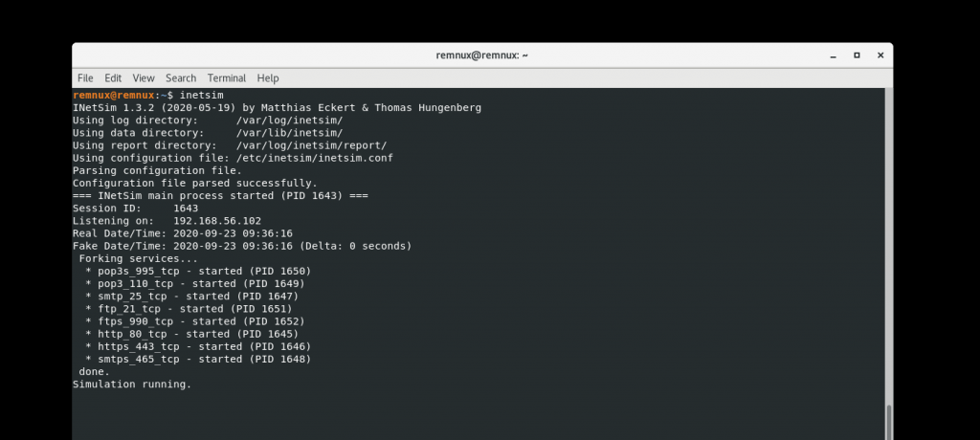The height and width of the screenshot is (440, 980).
Task: Maximize the remnux terminal window
Action: coord(857,55)
